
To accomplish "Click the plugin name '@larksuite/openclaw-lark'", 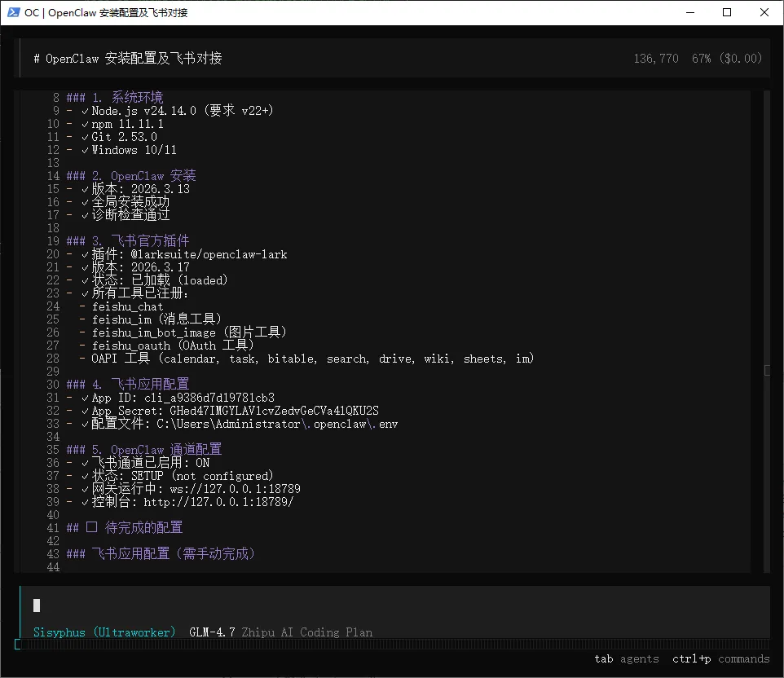I will point(209,254).
